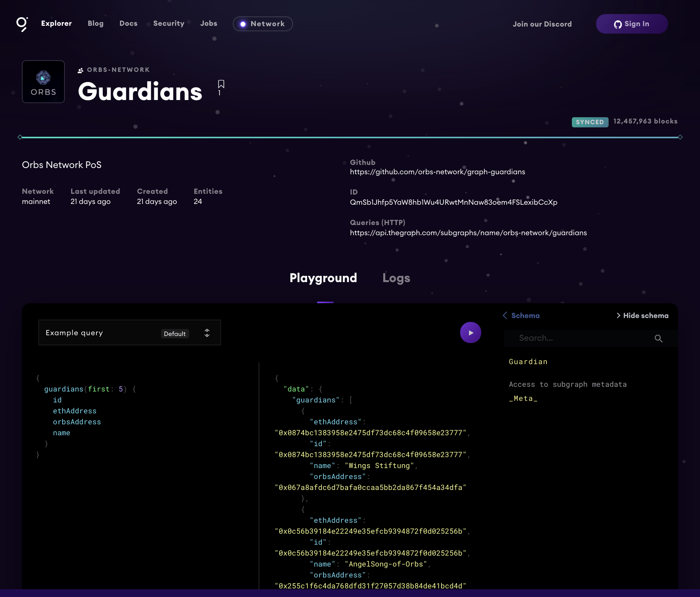Click the schema search magnifier icon

coord(659,338)
